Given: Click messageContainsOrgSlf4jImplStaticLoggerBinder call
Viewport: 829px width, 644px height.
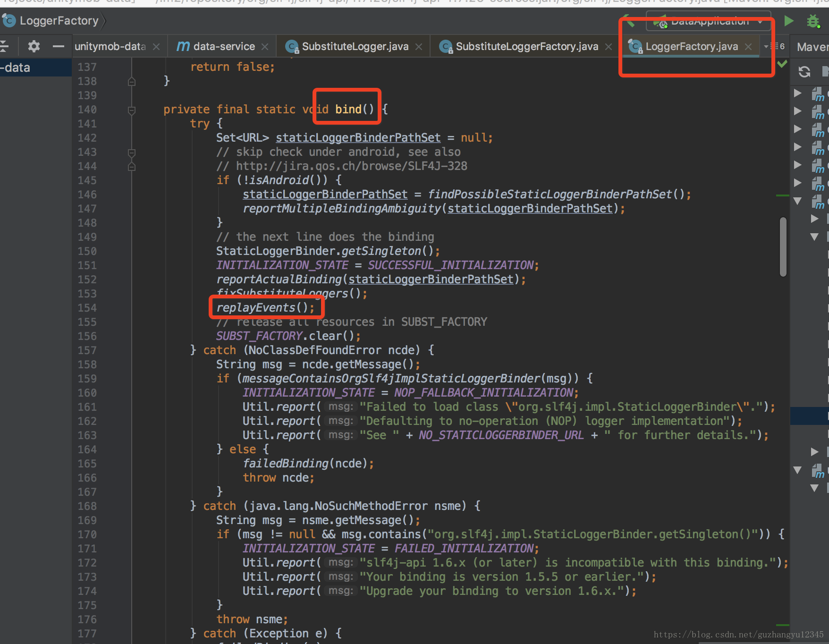Looking at the screenshot, I should [391, 379].
